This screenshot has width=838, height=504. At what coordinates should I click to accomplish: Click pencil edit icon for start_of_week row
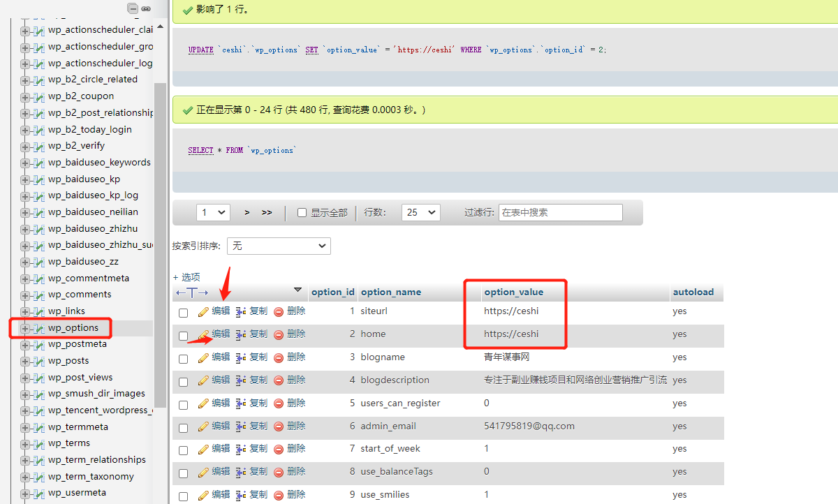tap(203, 449)
